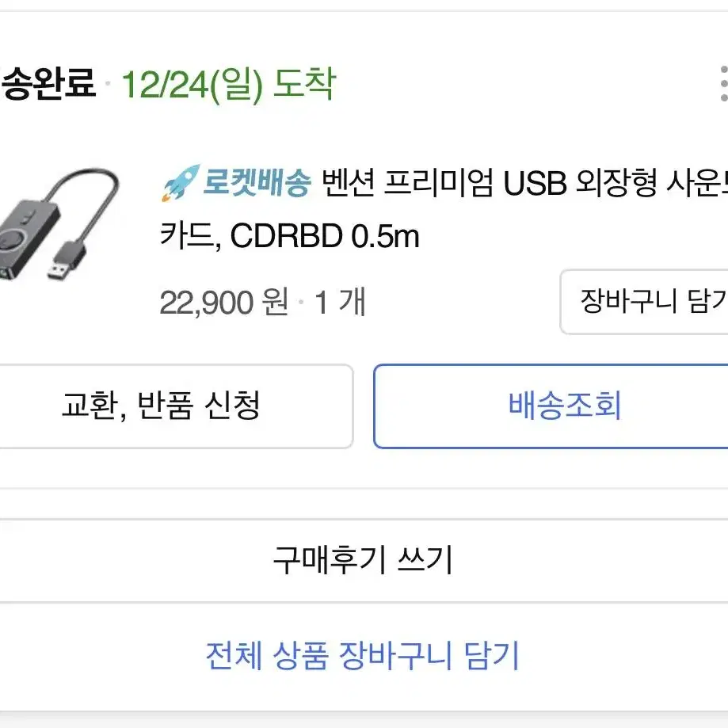Track the shipment with 배송조회

(x=551, y=406)
